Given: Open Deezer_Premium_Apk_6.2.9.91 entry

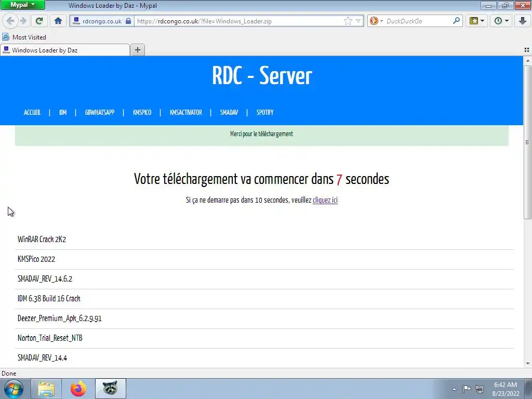Looking at the screenshot, I should coord(60,318).
